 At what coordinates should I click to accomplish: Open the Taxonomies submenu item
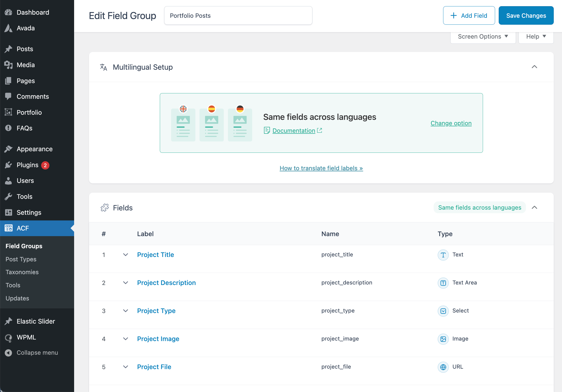pos(22,272)
